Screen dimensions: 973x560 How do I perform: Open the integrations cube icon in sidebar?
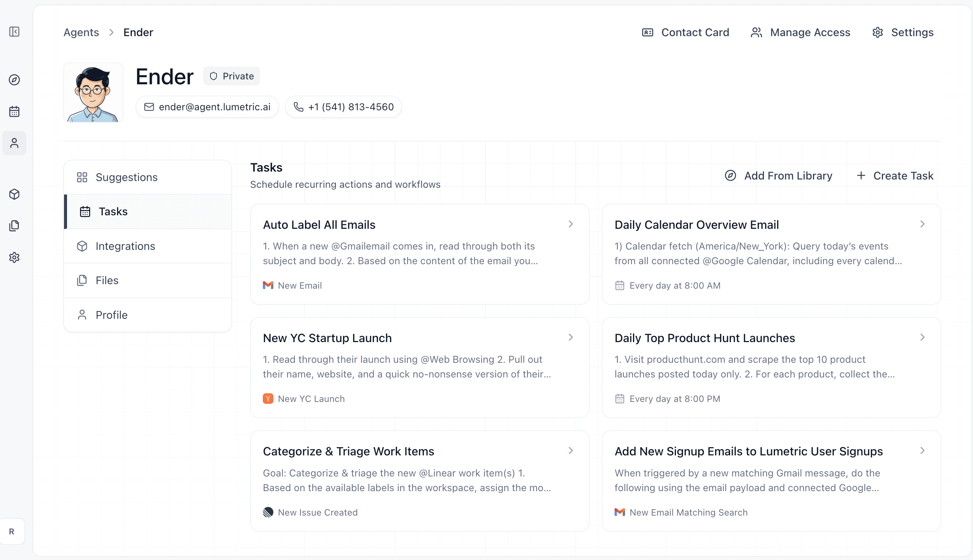14,195
